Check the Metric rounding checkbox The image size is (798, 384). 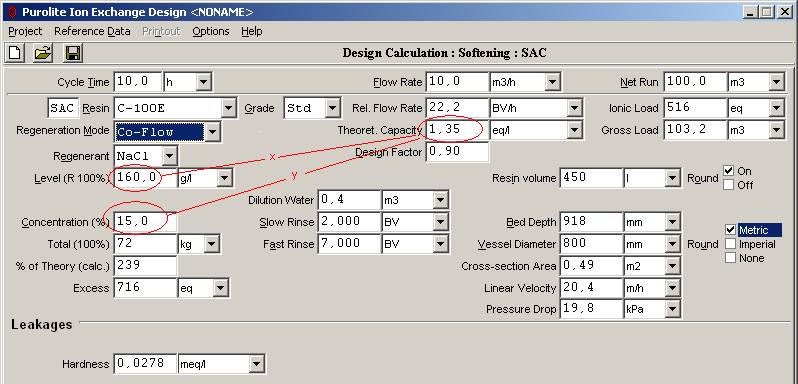tap(731, 230)
